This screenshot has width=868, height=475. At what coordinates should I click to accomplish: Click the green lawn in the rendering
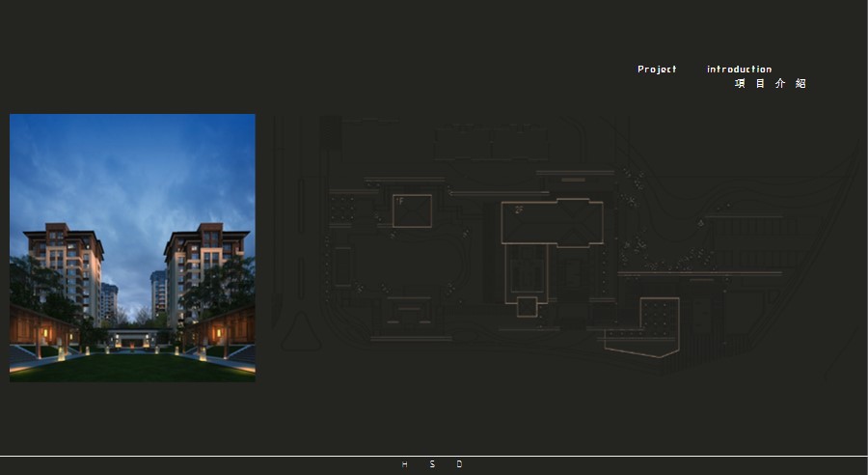coord(132,365)
